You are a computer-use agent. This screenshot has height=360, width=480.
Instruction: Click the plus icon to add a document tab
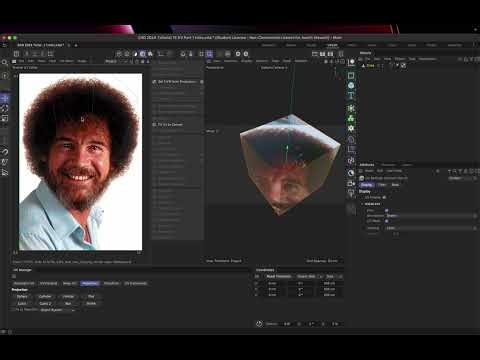pyautogui.click(x=76, y=45)
